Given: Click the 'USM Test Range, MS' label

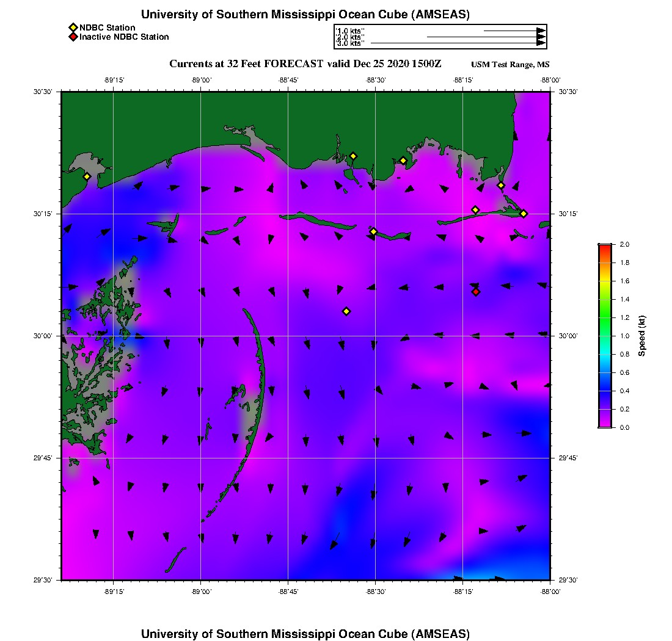Looking at the screenshot, I should [511, 65].
